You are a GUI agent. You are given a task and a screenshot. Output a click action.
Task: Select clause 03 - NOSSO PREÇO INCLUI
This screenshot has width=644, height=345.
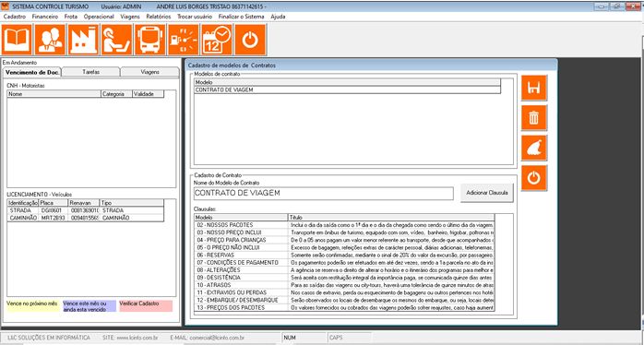(x=344, y=232)
